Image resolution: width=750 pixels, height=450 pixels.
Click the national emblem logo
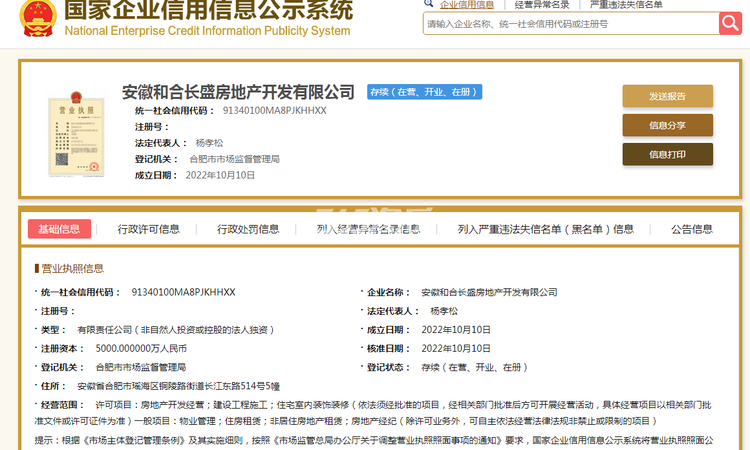pos(38,18)
